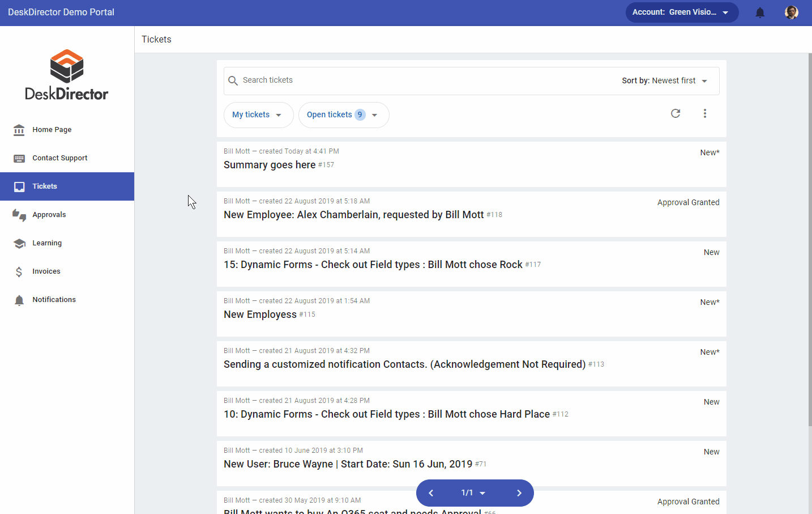This screenshot has width=812, height=514.
Task: Click the Invoices dollar icon
Action: pyautogui.click(x=19, y=271)
